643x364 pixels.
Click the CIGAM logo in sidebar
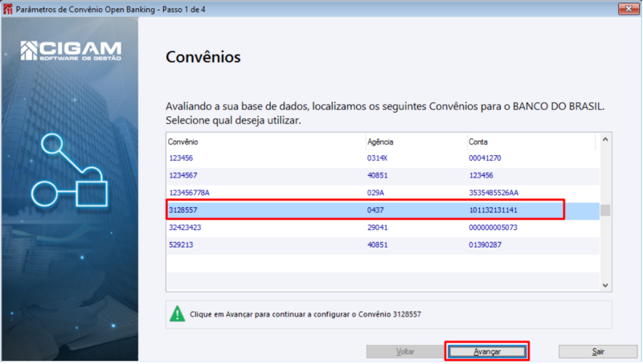[71, 51]
